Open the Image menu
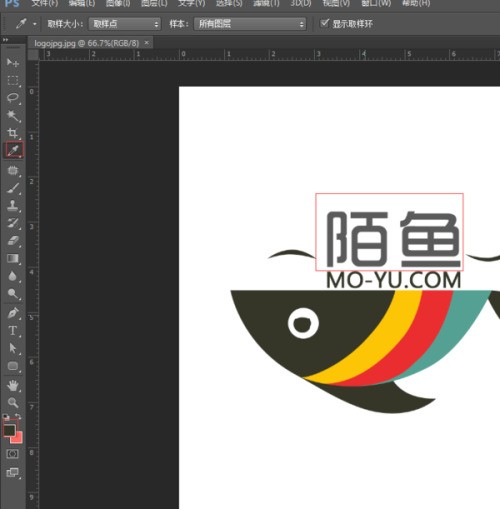The width and height of the screenshot is (500, 509). [x=118, y=3]
